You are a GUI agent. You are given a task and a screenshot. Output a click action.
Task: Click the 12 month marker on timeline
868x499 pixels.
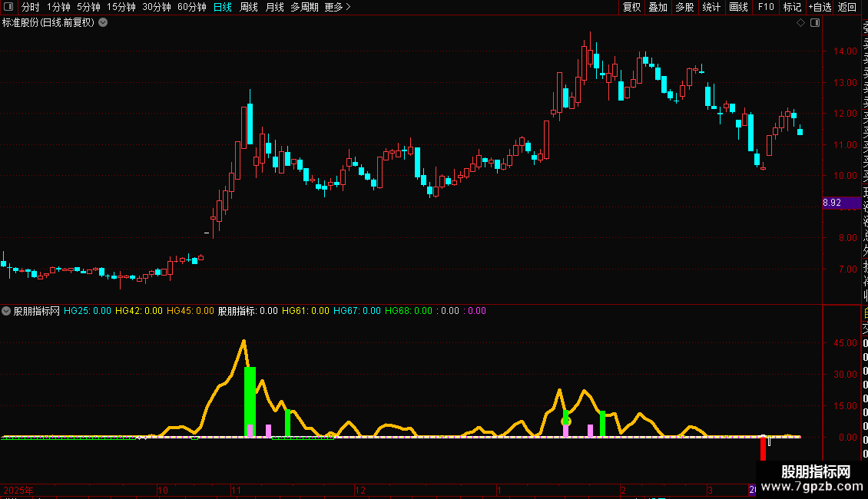360,490
